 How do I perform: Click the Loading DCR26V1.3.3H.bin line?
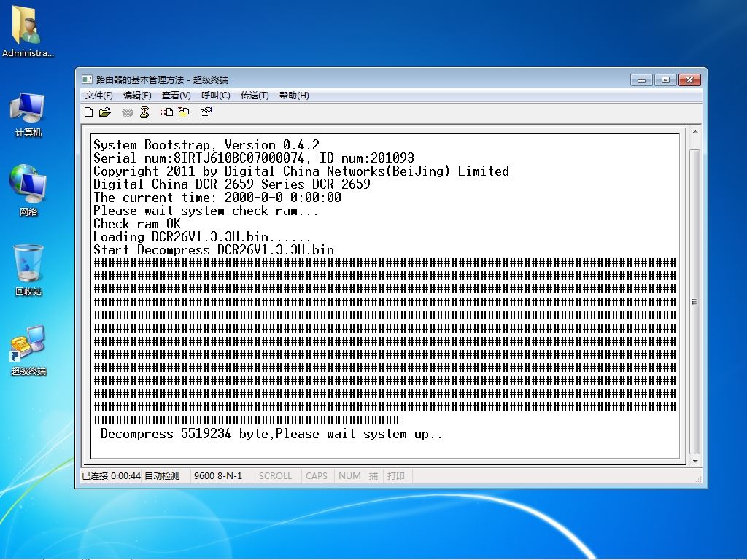tap(203, 237)
